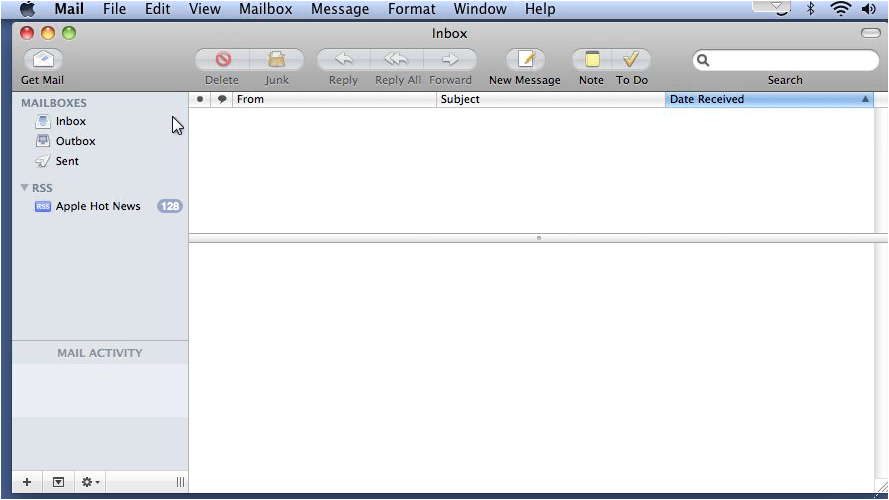889x500 pixels.
Task: Sort messages by Date Received header
Action: (x=769, y=99)
